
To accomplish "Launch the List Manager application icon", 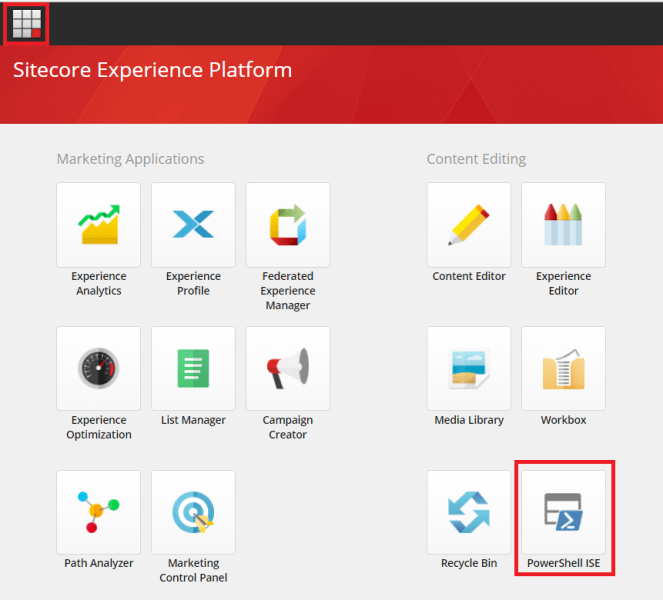I will tap(193, 368).
